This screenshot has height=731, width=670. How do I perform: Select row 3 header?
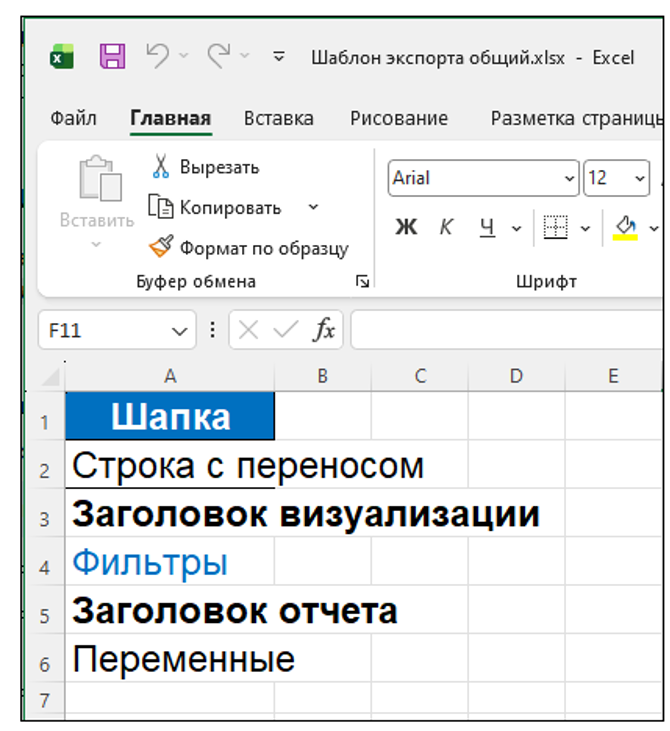pos(45,513)
